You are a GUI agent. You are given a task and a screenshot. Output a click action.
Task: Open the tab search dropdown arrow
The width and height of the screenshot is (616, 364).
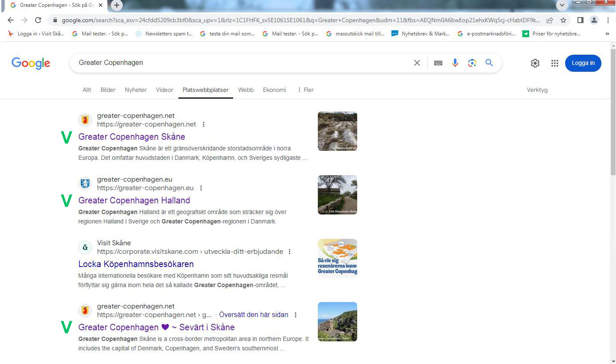pos(562,5)
